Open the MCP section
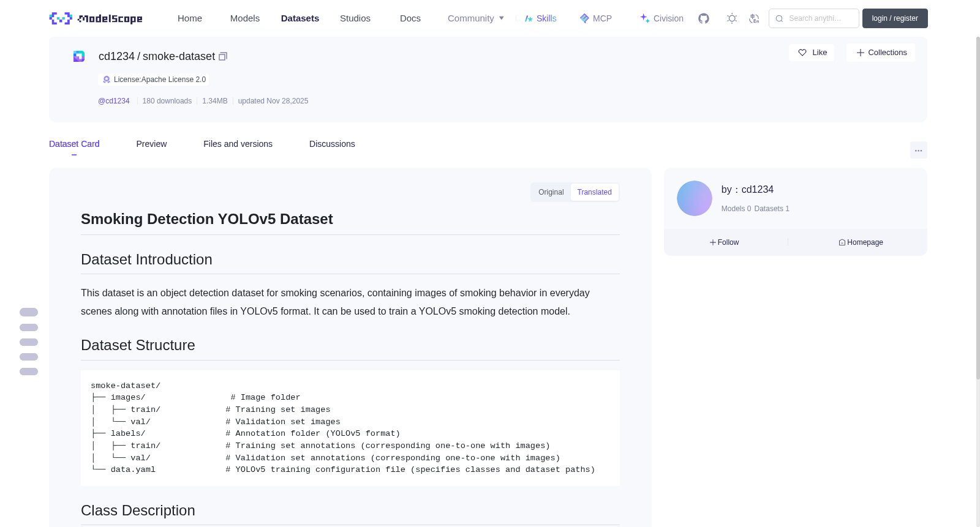 (596, 18)
